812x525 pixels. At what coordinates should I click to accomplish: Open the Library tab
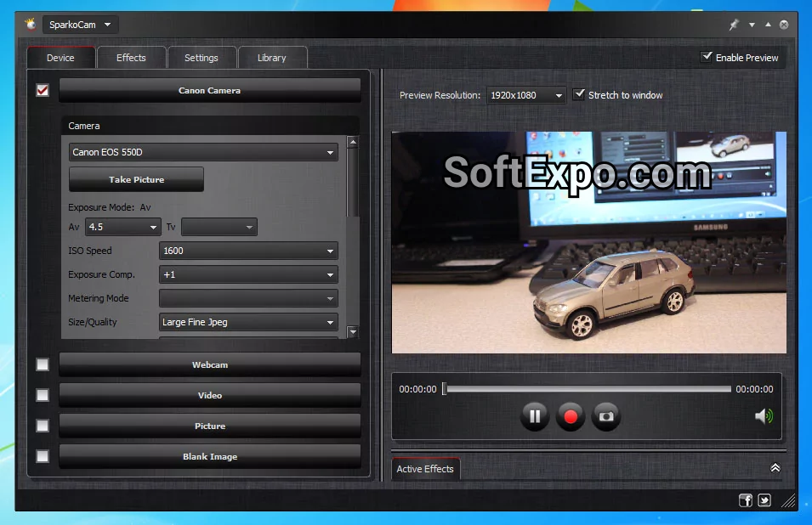click(x=272, y=57)
